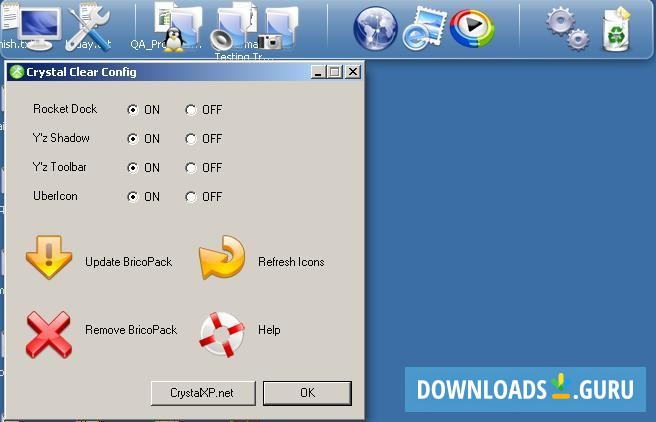Click the Update BricoPack label
Image resolution: width=656 pixels, height=422 pixels.
[x=128, y=262]
